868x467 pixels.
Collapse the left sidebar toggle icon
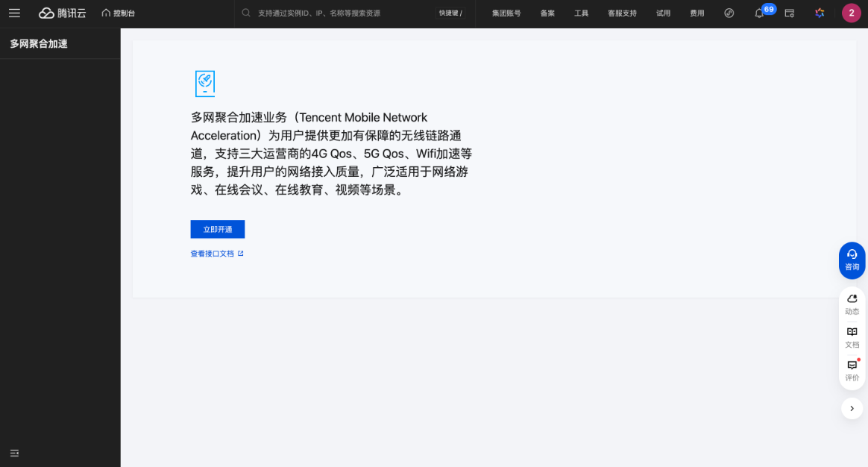[x=14, y=453]
